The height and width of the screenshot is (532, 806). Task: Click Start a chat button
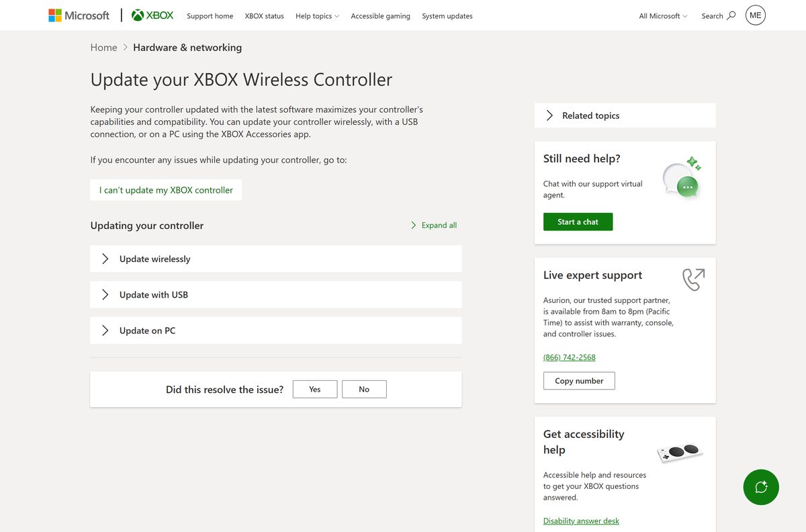point(578,222)
